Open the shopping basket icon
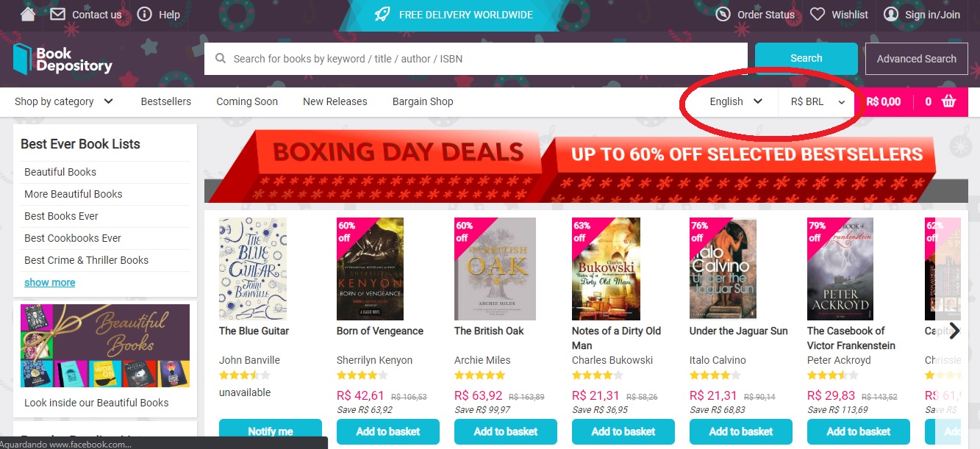 [948, 101]
